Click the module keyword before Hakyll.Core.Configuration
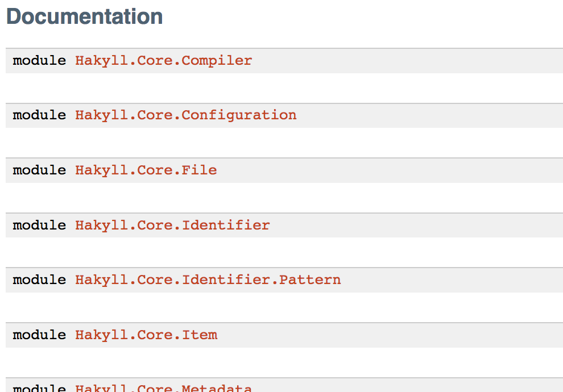Image resolution: width=563 pixels, height=392 pixels. pyautogui.click(x=39, y=115)
